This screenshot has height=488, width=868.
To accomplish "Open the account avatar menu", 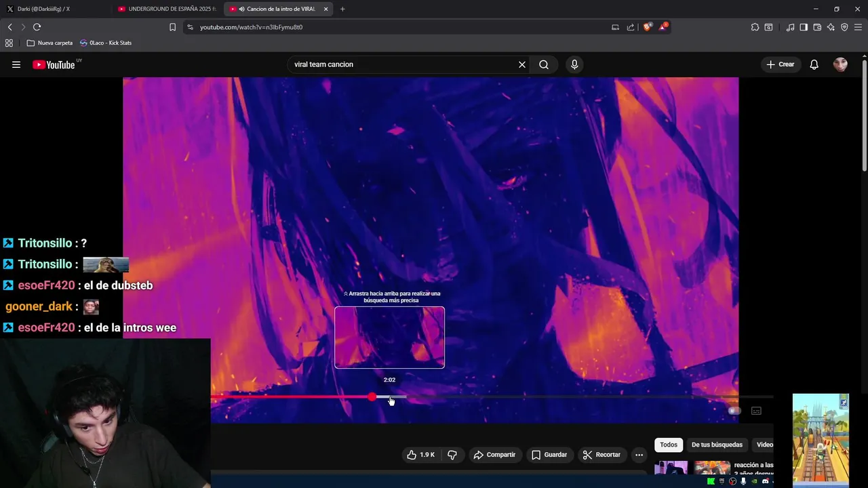I will [841, 64].
